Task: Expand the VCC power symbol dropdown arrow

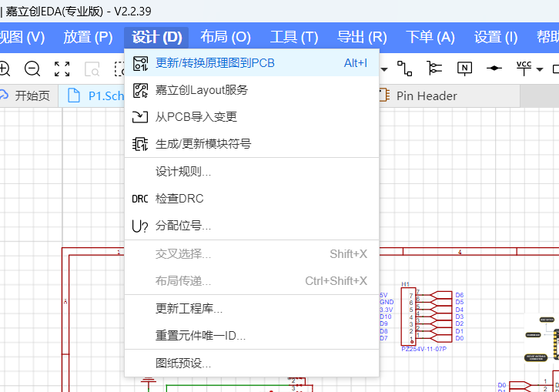Action: pos(540,69)
